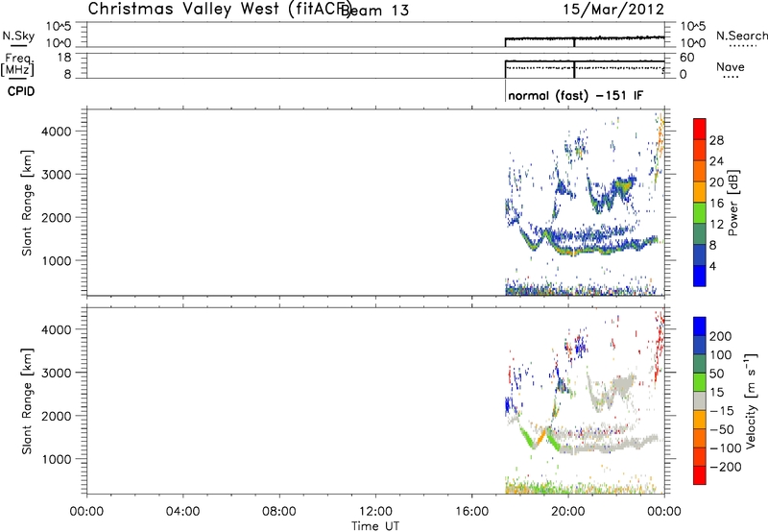Image resolution: width=768 pixels, height=532 pixels.
Task: Click the "Freq. [MHz]" axis label
Action: coord(18,65)
